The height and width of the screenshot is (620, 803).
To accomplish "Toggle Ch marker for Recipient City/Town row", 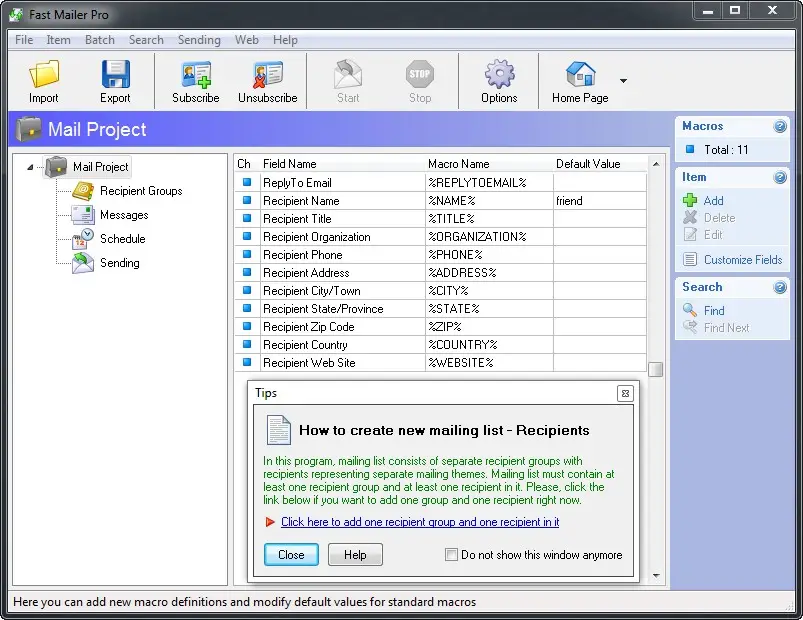I will (x=247, y=290).
